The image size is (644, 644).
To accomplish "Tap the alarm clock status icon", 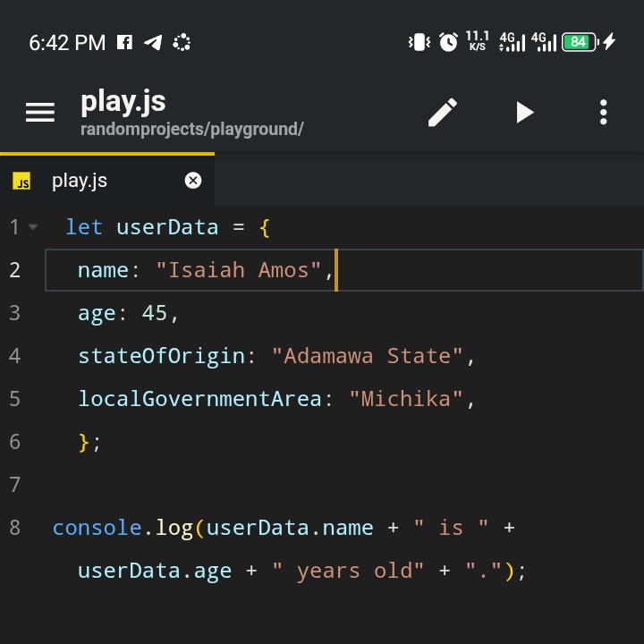I will (448, 42).
